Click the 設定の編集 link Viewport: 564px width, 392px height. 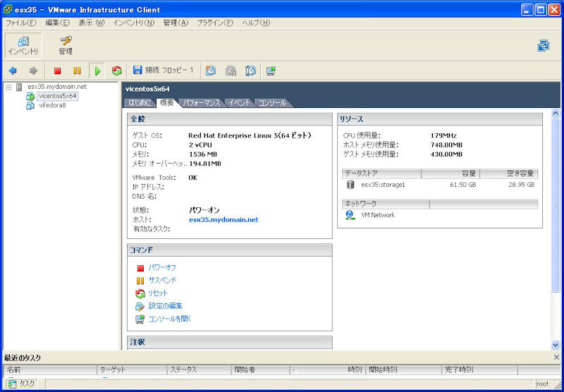pos(166,306)
